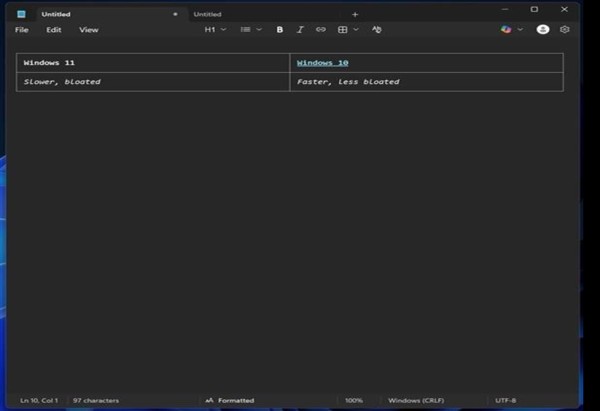Click the 97 characters status entry
The height and width of the screenshot is (411, 600).
[x=96, y=400]
